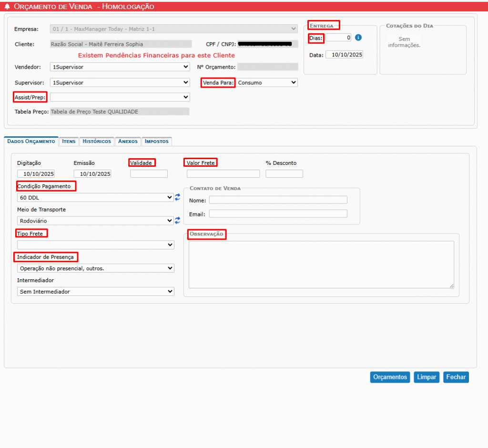Open the Assist/Prep dropdown
Screen dimensions: 488x448
coord(120,97)
